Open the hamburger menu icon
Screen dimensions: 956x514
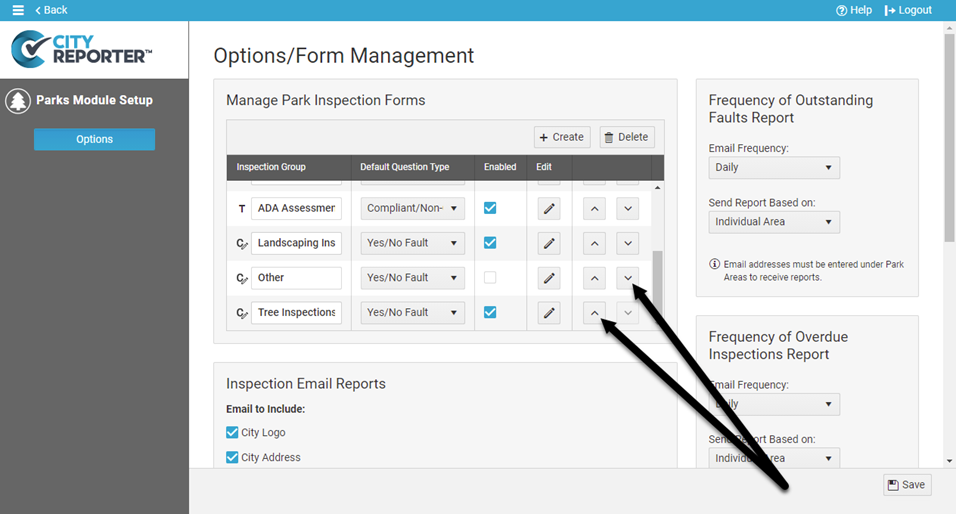pos(18,10)
